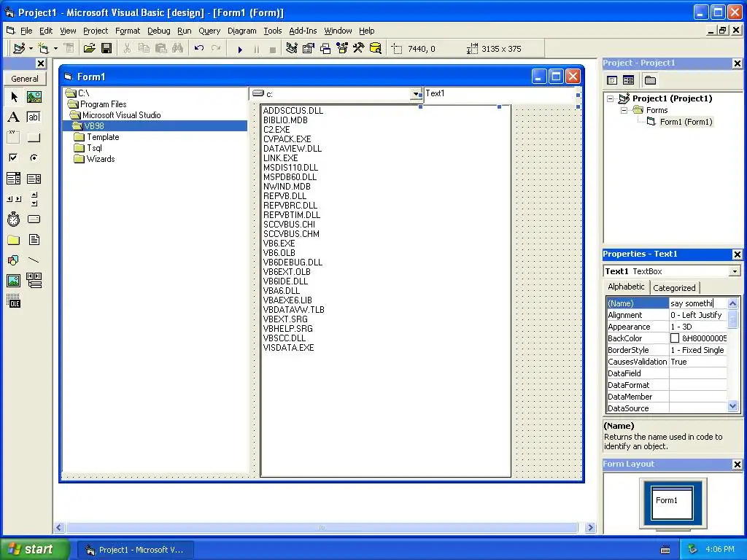Click the Text1 textbox on Form1
Screen dimensions: 747x560
pyautogui.click(x=500, y=95)
